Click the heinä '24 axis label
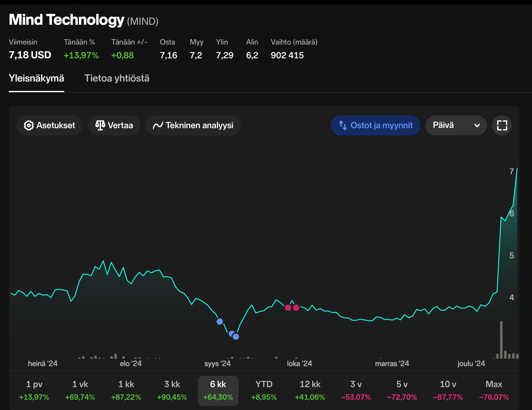Image resolution: width=532 pixels, height=410 pixels. point(43,364)
